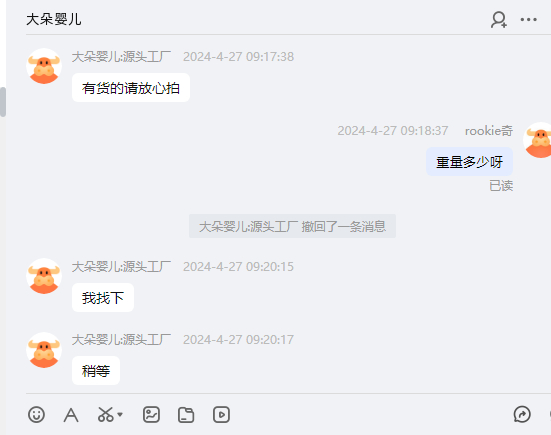Open text font formatting
This screenshot has height=435, width=551.
[x=71, y=415]
